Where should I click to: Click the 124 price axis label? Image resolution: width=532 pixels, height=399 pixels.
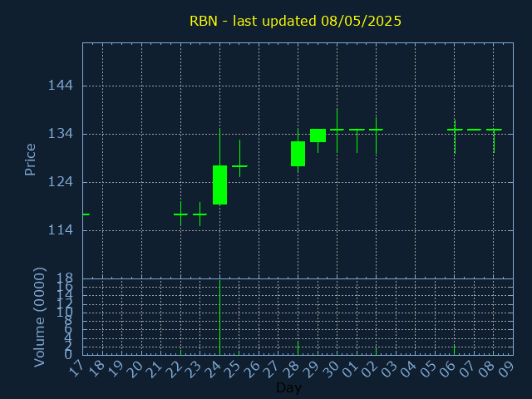point(61,182)
